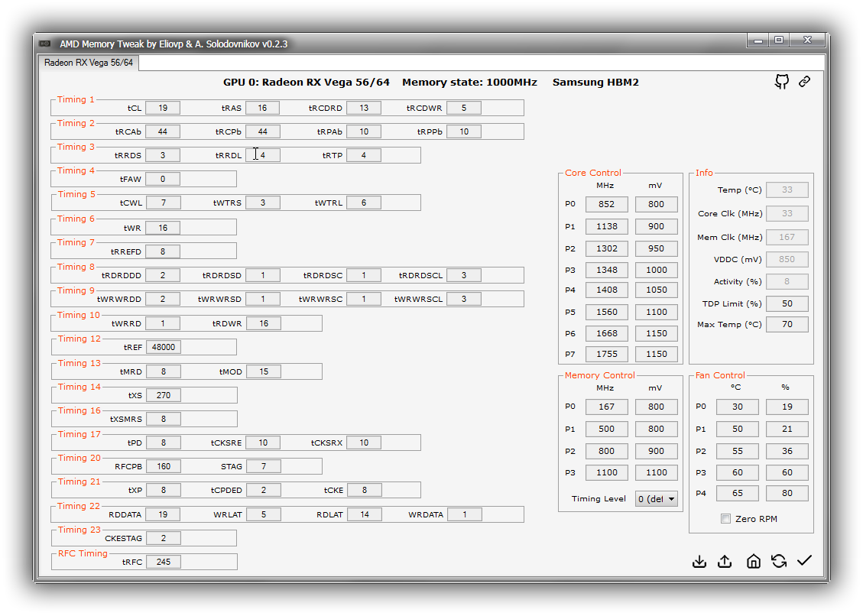This screenshot has width=863, height=616.
Task: Click the tRCDRD value field
Action: [364, 108]
